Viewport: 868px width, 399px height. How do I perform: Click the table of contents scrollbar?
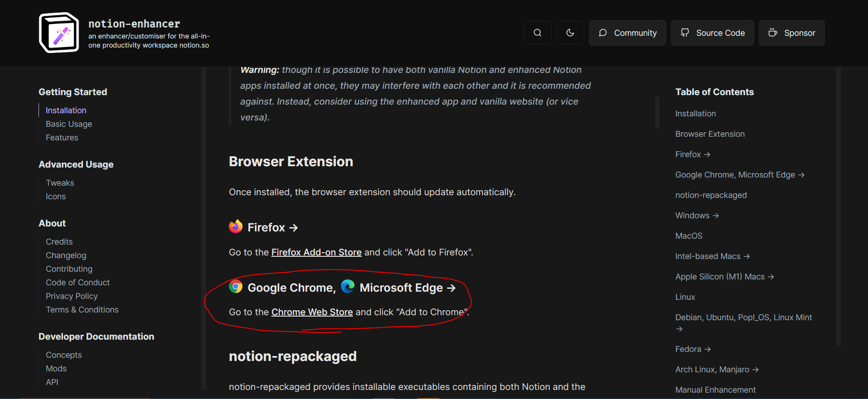click(x=839, y=207)
